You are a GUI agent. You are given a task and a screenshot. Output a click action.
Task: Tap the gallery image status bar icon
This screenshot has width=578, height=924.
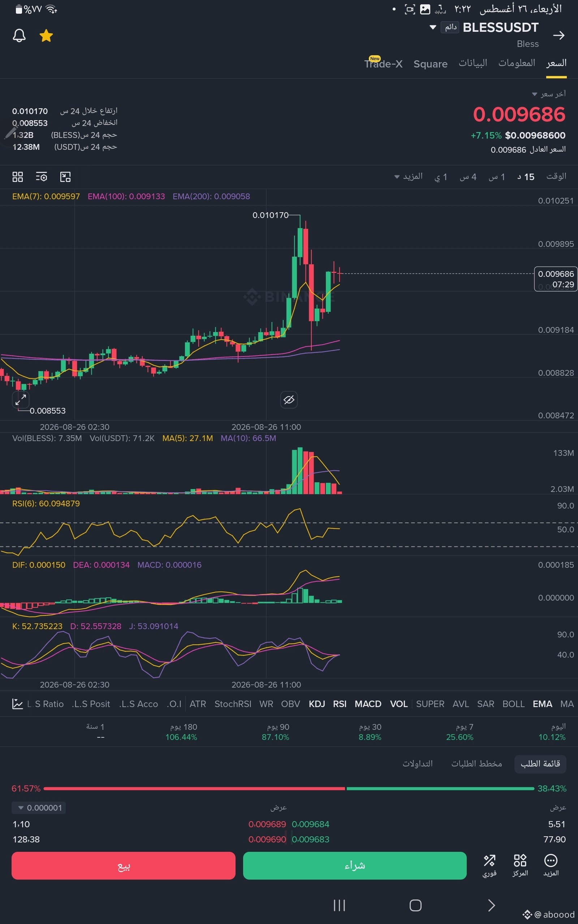coord(425,9)
